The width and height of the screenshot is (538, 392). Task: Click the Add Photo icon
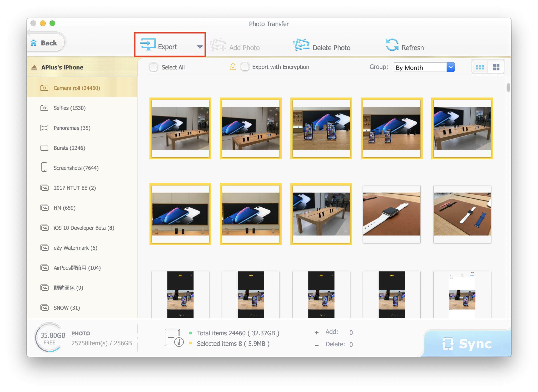tap(218, 45)
